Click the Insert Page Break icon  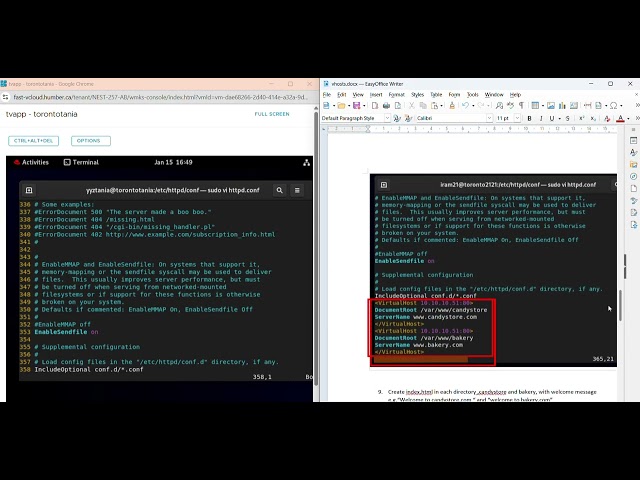[587, 106]
